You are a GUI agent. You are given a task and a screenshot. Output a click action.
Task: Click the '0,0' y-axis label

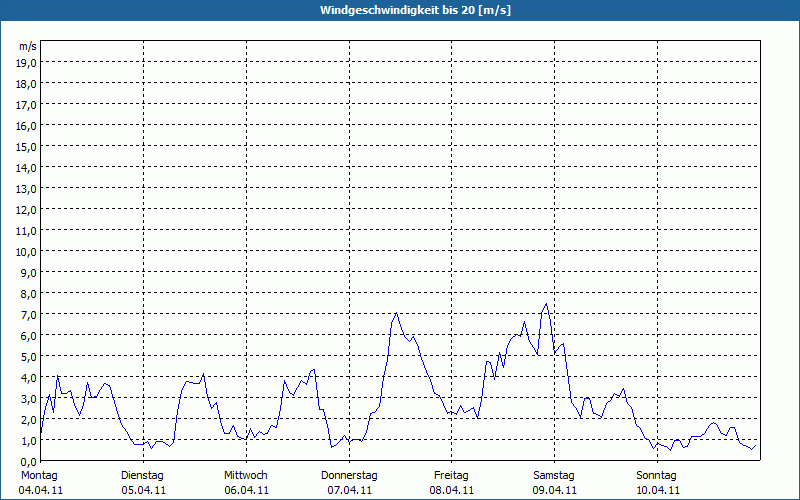[x=29, y=461]
